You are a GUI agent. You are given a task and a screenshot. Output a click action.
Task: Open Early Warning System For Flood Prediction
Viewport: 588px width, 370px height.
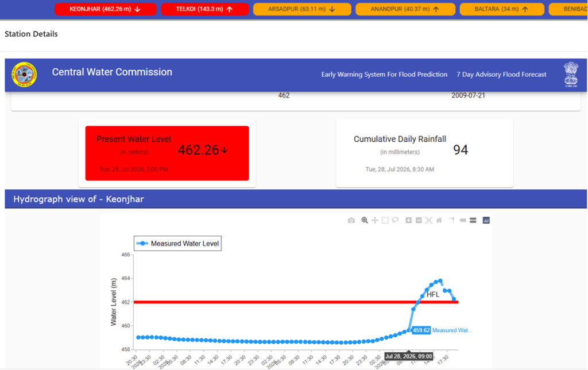pyautogui.click(x=384, y=75)
